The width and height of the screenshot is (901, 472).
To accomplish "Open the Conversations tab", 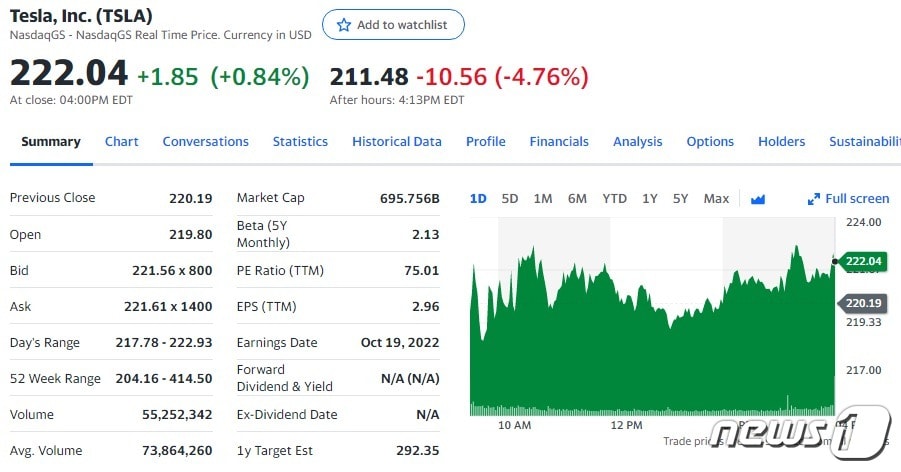I will (206, 142).
